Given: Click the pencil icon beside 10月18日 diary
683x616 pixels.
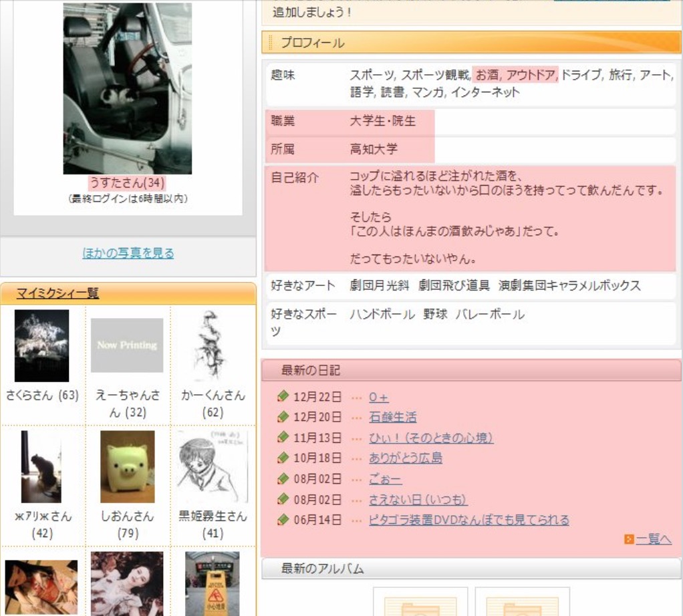Looking at the screenshot, I should coord(283,458).
